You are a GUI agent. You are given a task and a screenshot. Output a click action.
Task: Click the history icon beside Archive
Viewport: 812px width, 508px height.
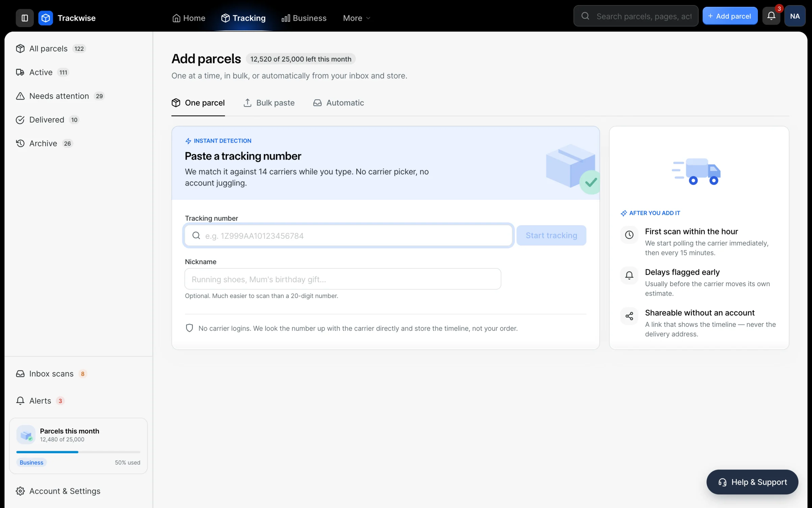point(20,143)
